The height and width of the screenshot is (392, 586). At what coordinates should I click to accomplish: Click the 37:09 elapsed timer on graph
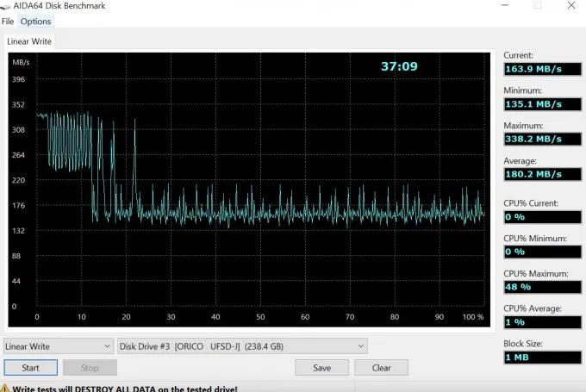point(399,66)
